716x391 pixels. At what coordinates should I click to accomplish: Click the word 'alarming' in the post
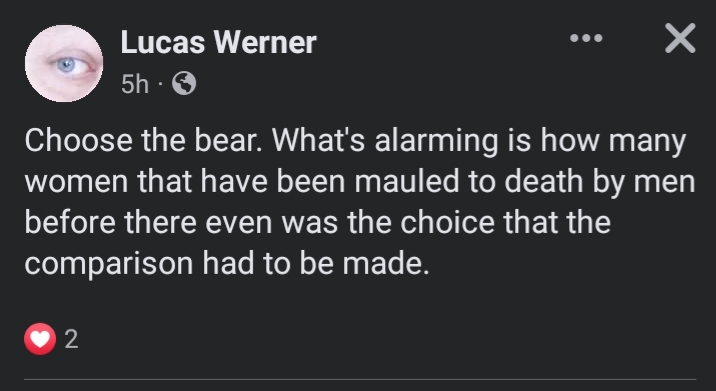point(436,142)
